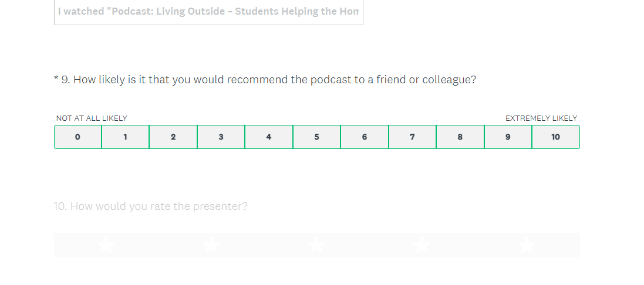Click the "I watched Podcast" text field
The image size is (644, 285).
pos(208,12)
